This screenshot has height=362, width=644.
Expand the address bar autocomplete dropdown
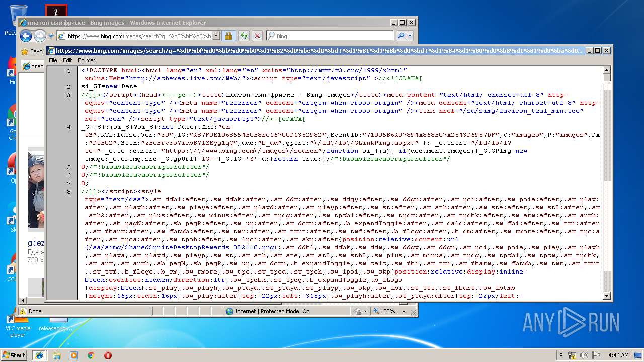216,36
